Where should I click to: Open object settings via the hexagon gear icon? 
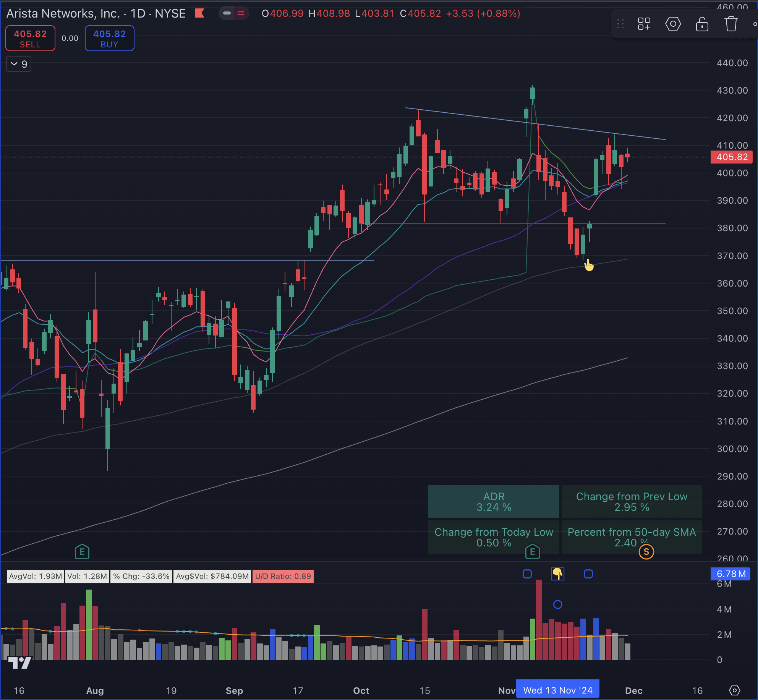click(673, 24)
